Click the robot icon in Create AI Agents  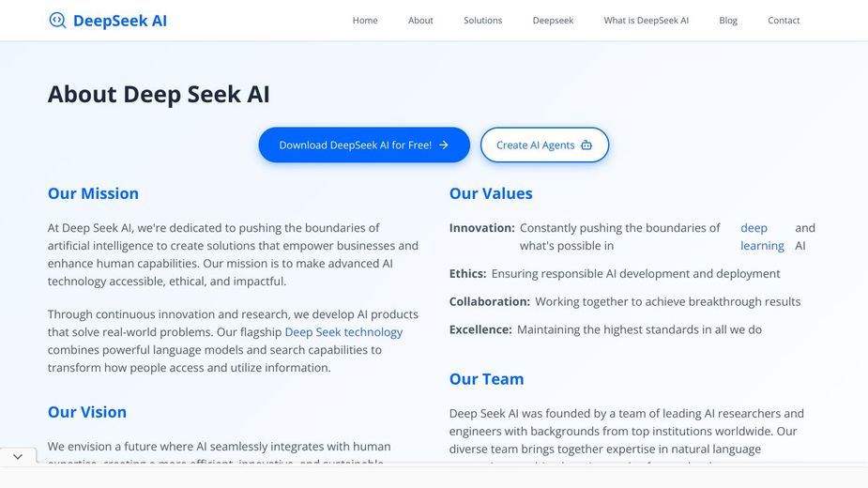click(586, 145)
